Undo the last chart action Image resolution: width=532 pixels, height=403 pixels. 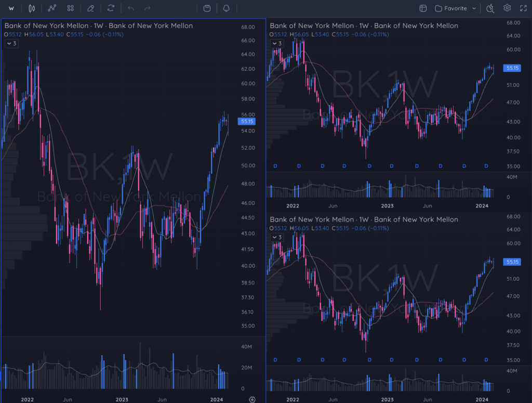pyautogui.click(x=131, y=8)
